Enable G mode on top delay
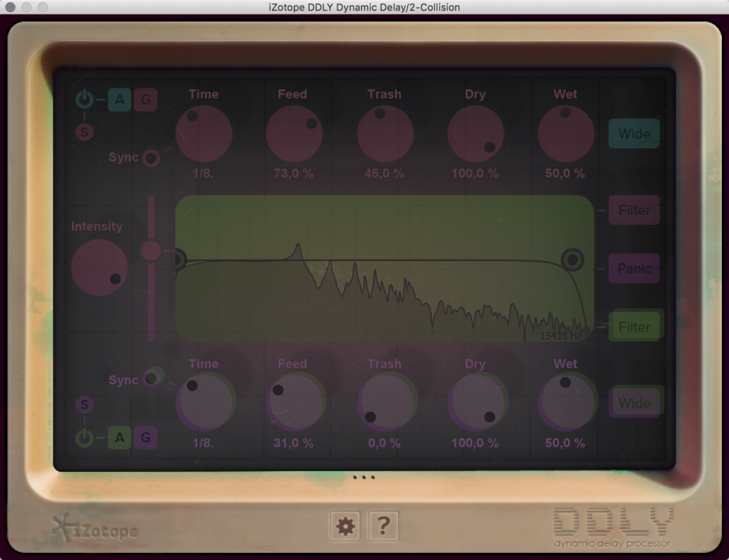The image size is (729, 560). coord(146,100)
